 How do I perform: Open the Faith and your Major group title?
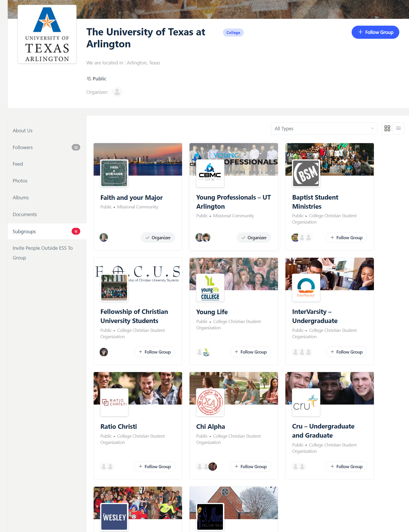132,198
